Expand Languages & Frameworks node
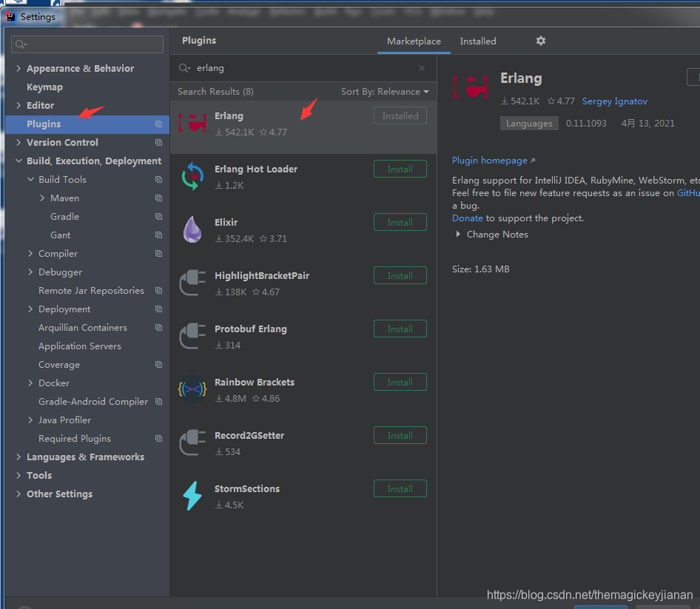700x609 pixels. (18, 457)
